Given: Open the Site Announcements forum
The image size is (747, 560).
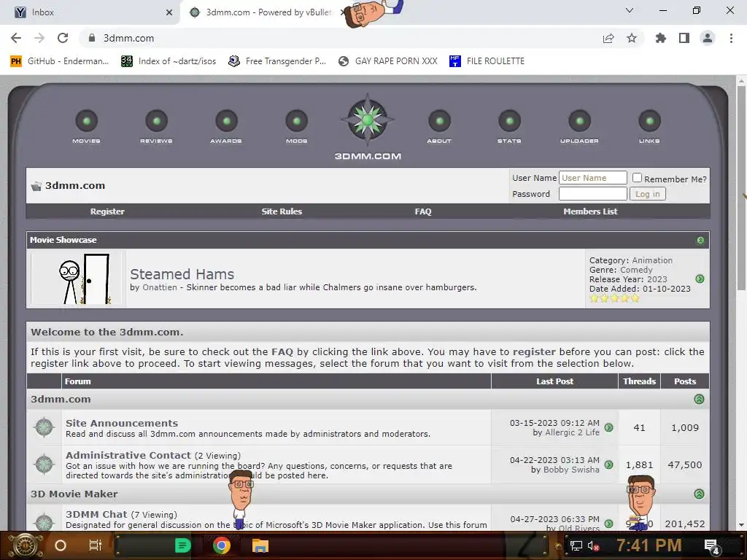Looking at the screenshot, I should (x=122, y=423).
